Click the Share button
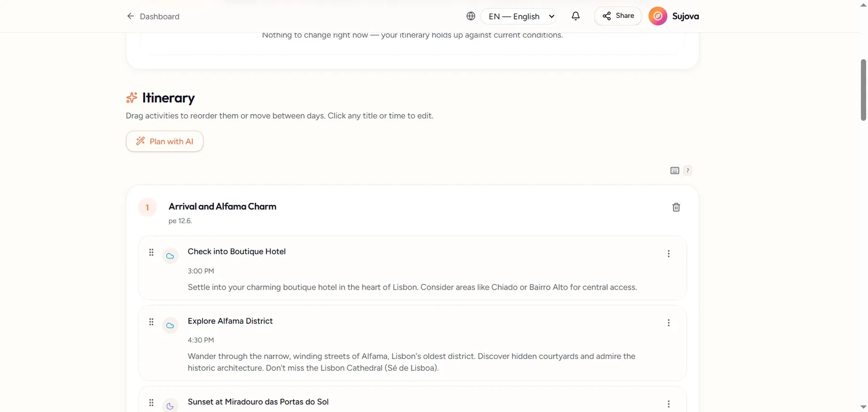Viewport: 868px width, 412px height. tap(618, 16)
